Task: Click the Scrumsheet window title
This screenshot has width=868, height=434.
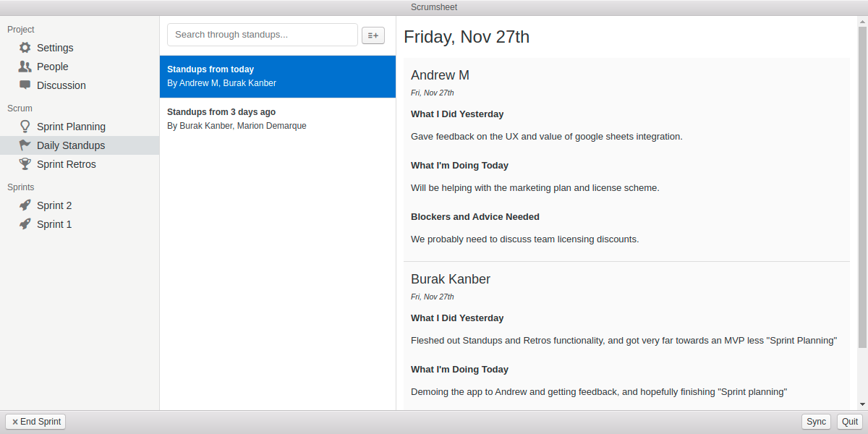Action: (434, 7)
